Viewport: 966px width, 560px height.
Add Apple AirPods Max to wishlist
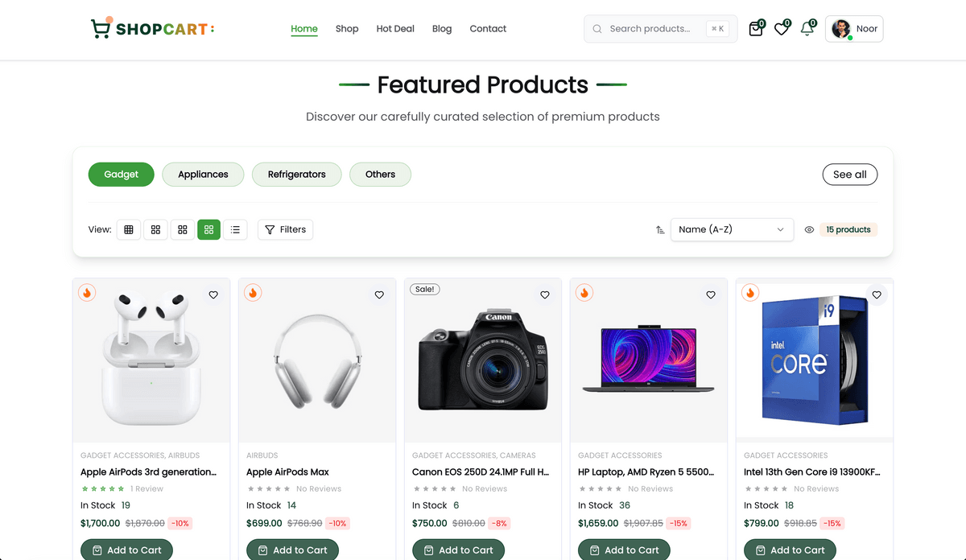[x=379, y=295]
